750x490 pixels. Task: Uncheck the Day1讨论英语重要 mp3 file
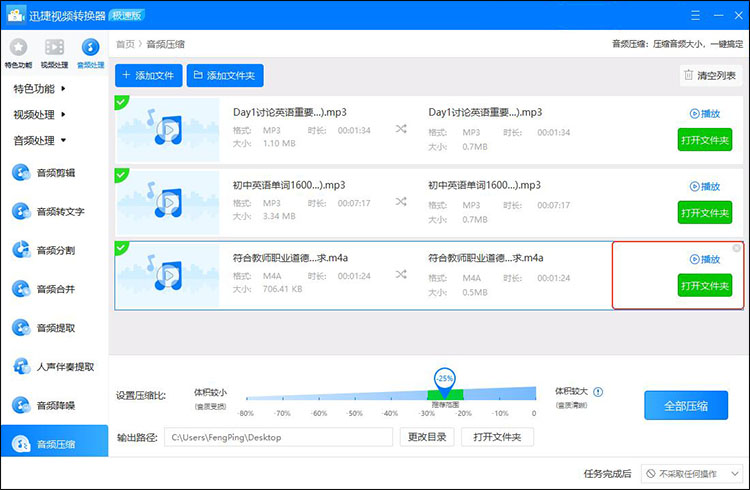[x=121, y=102]
